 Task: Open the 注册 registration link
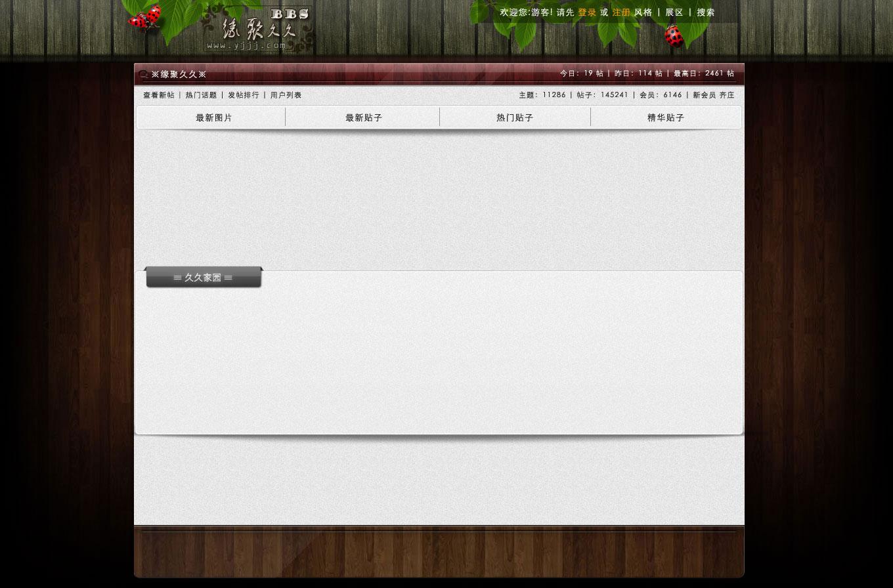pos(621,12)
